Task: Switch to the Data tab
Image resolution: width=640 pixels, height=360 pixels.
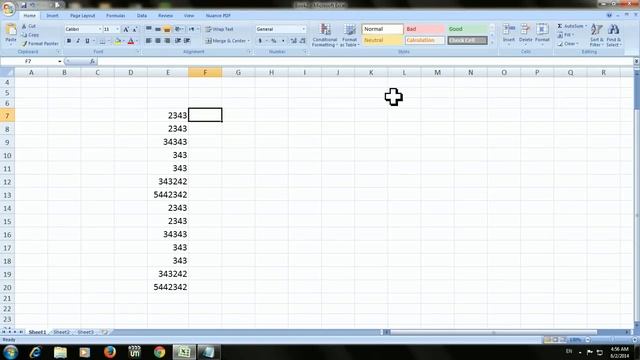Action: (142, 16)
